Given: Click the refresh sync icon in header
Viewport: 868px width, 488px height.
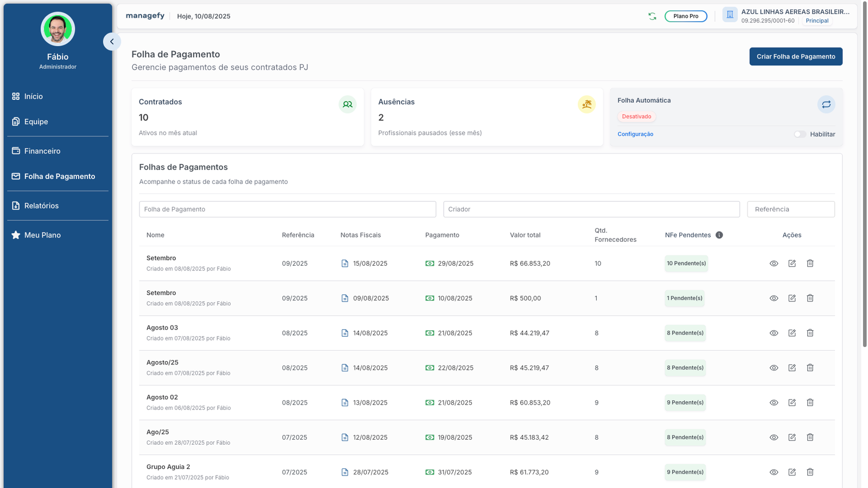Looking at the screenshot, I should 652,16.
